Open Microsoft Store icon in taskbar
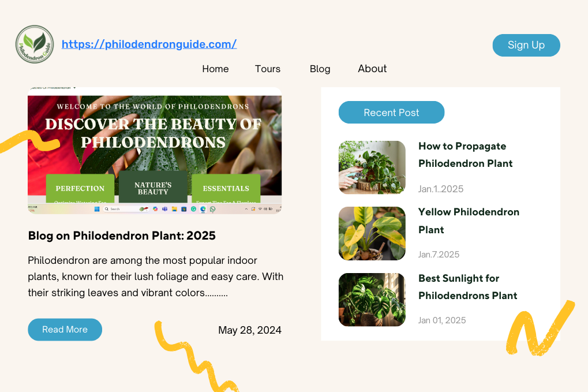 (x=183, y=209)
